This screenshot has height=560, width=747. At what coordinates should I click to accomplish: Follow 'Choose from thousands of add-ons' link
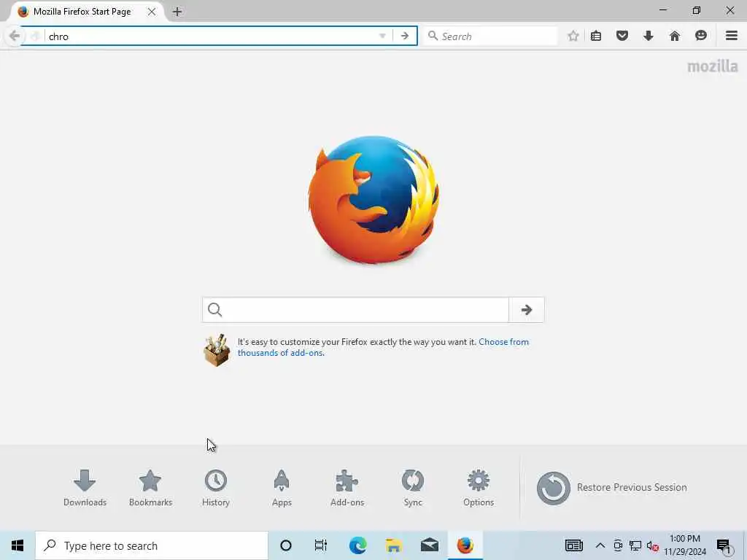point(383,347)
